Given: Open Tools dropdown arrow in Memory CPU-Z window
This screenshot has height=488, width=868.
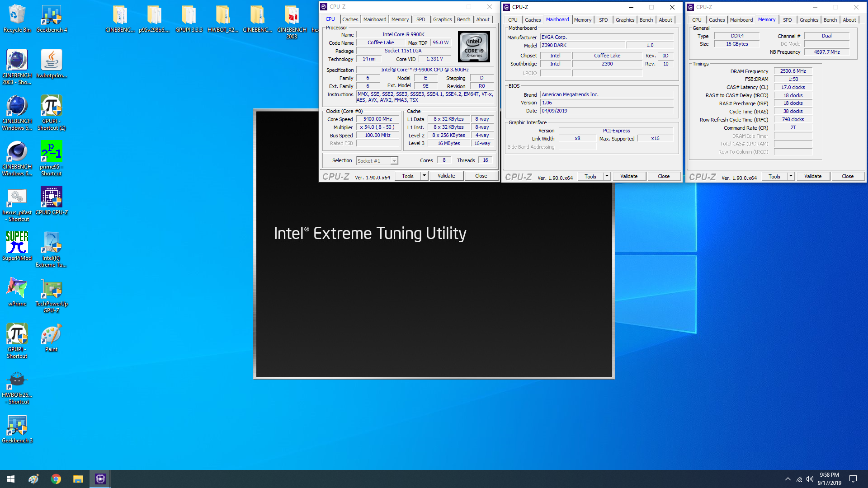Looking at the screenshot, I should click(791, 176).
